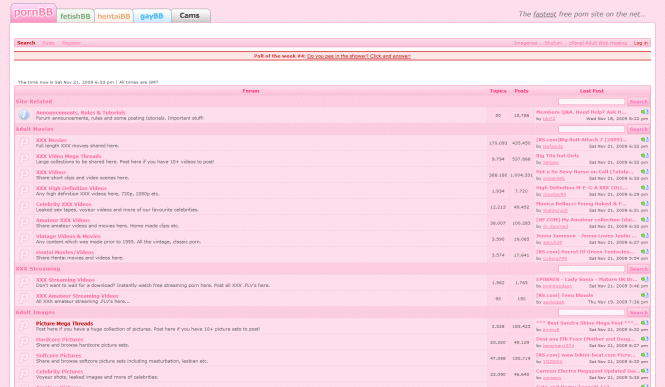
Task: Open cPanel Adult Web Hosting link
Action: tap(598, 43)
